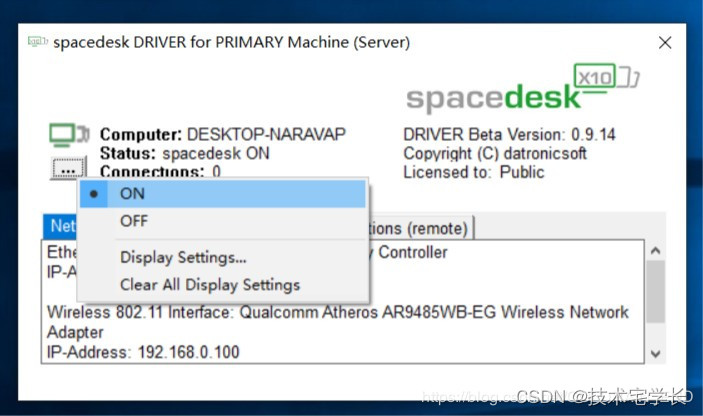The width and height of the screenshot is (703, 416).
Task: Select the Network tab partially hidden
Action: pyautogui.click(x=61, y=226)
